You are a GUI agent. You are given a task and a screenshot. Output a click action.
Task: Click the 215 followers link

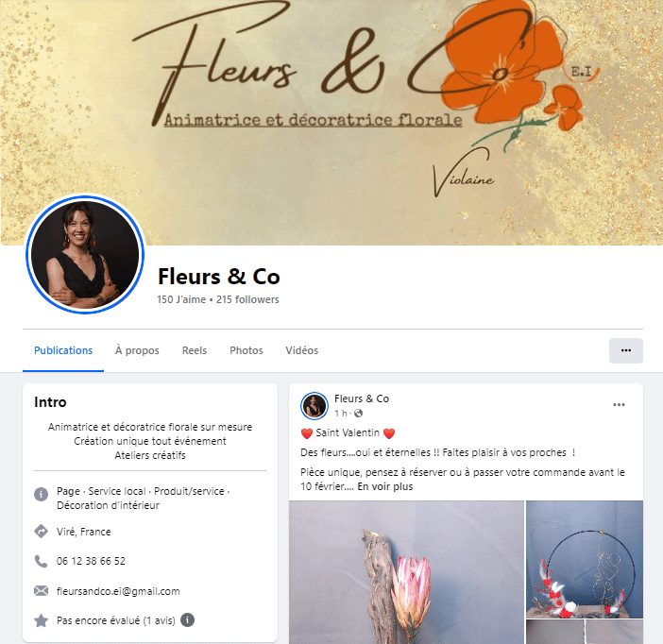click(247, 299)
